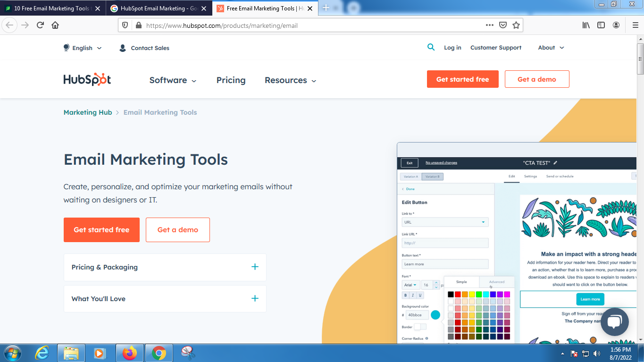
Task: Open Firefox hamburger application menu
Action: tap(635, 25)
